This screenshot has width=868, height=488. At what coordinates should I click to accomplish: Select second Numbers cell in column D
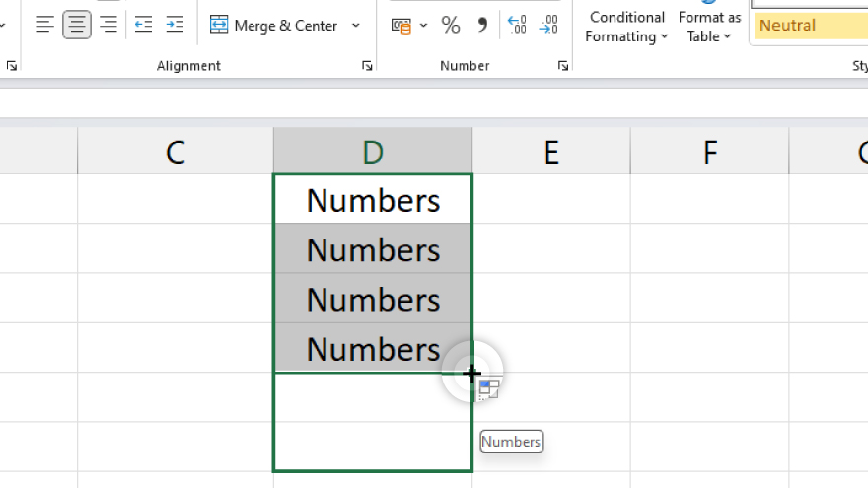(373, 248)
